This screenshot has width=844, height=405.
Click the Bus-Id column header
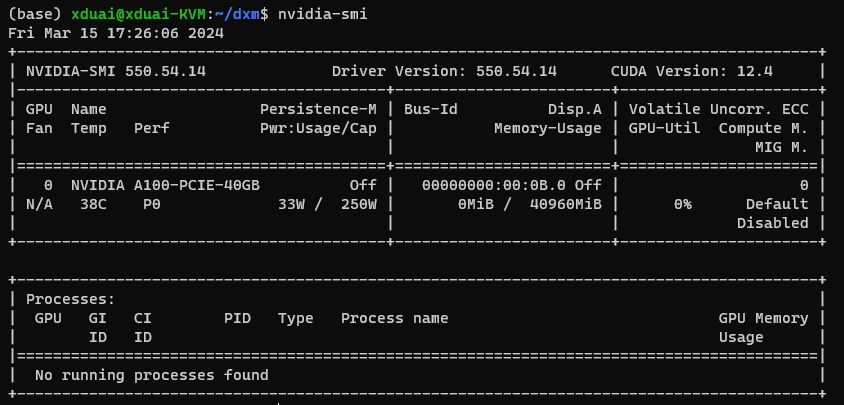click(430, 109)
